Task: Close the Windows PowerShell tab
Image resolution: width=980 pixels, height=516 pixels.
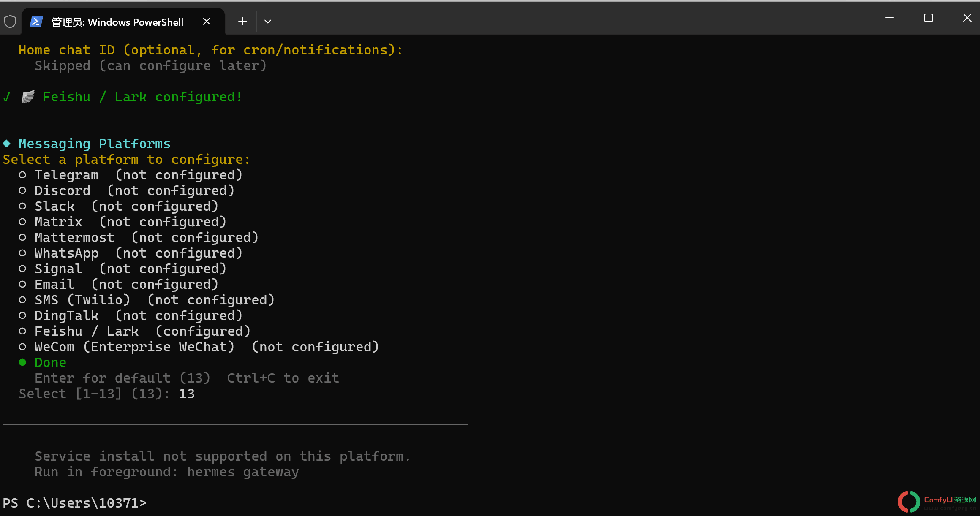Action: click(207, 21)
